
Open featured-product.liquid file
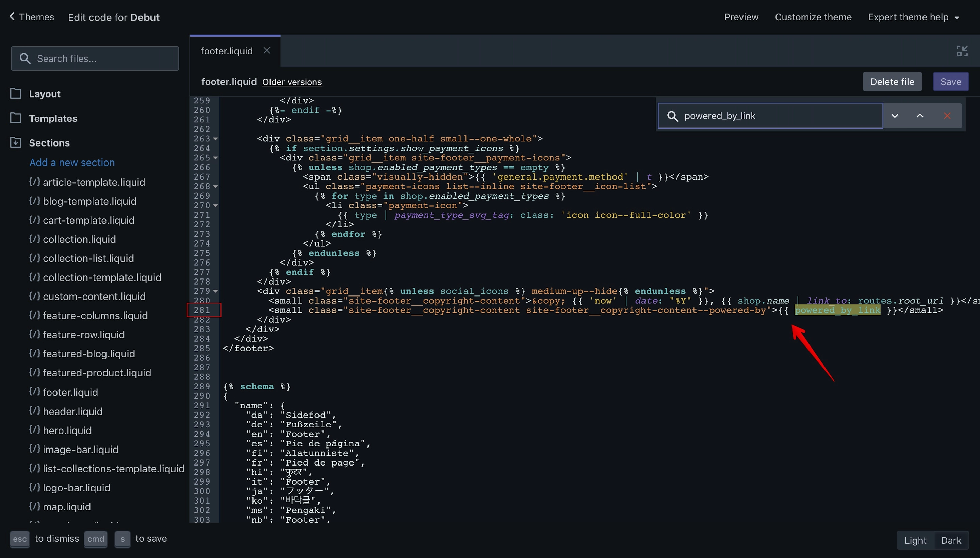97,373
